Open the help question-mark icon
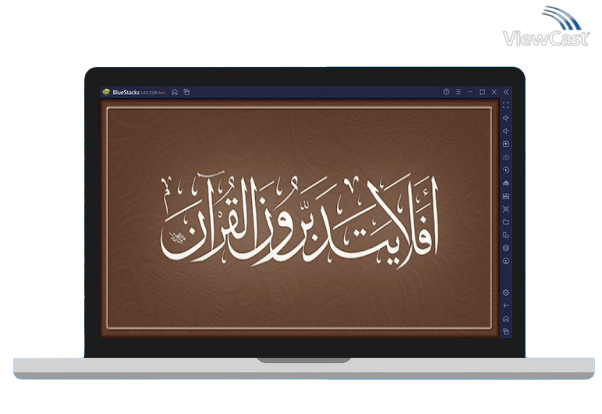Screen dimensions: 602x414 pos(446,92)
